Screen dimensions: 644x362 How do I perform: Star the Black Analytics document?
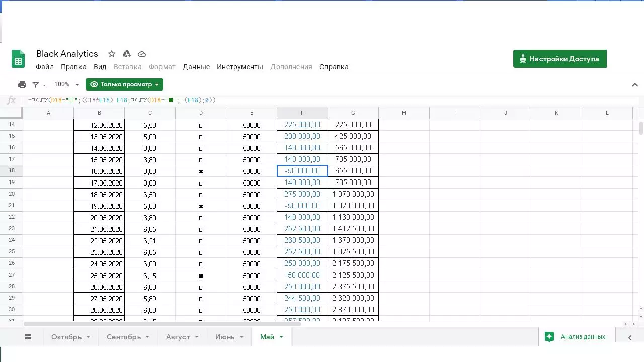112,54
